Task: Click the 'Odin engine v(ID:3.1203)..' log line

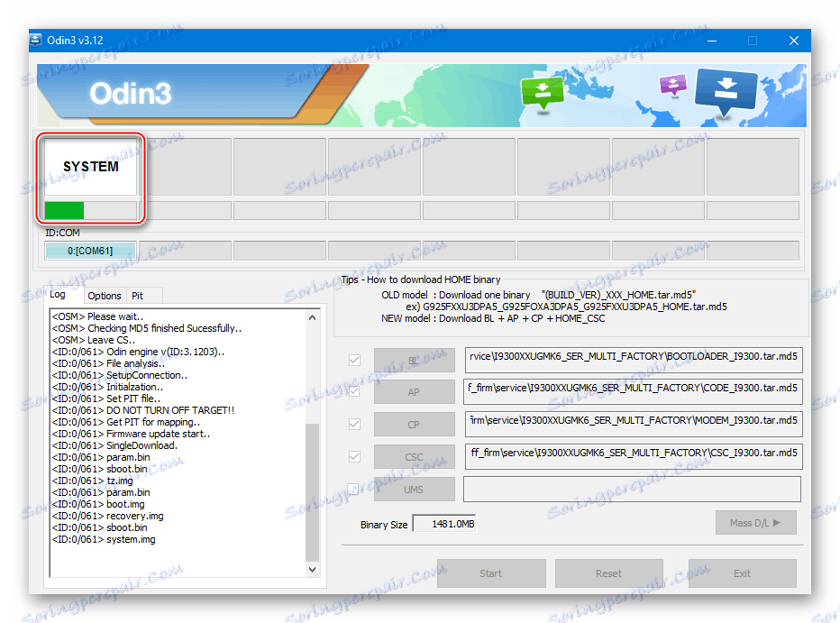Action: point(138,352)
